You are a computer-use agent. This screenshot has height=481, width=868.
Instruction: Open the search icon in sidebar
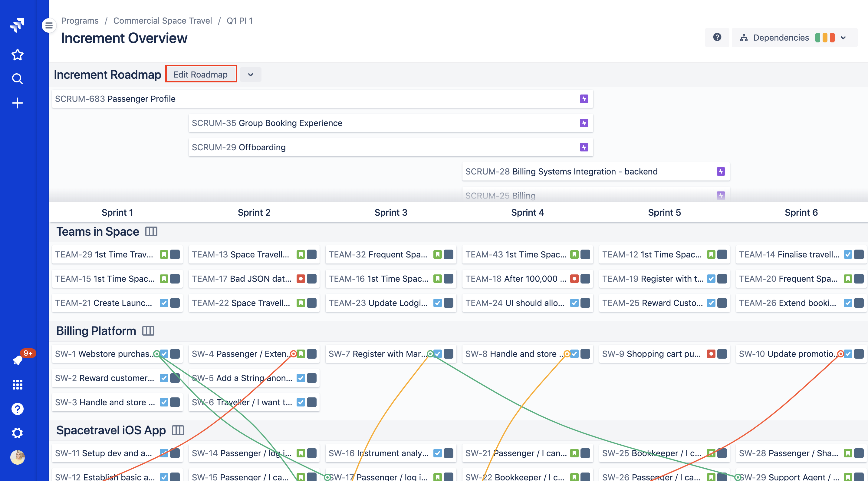17,78
